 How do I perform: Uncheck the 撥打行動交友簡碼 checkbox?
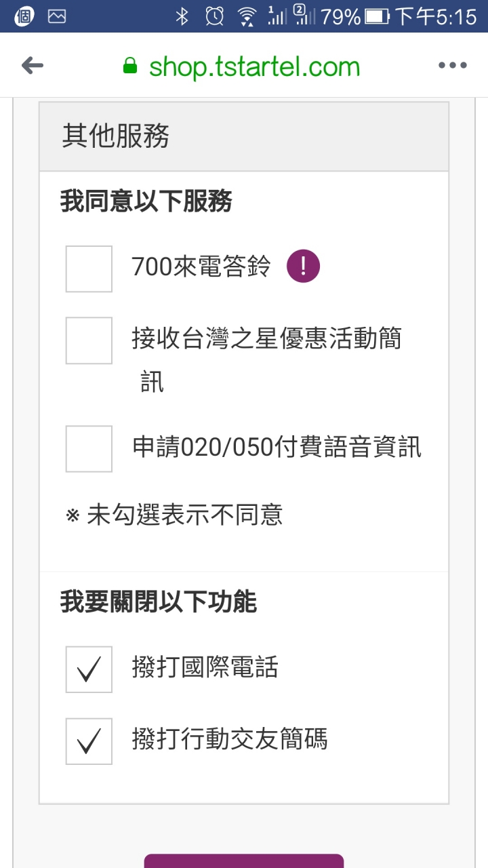(x=89, y=741)
